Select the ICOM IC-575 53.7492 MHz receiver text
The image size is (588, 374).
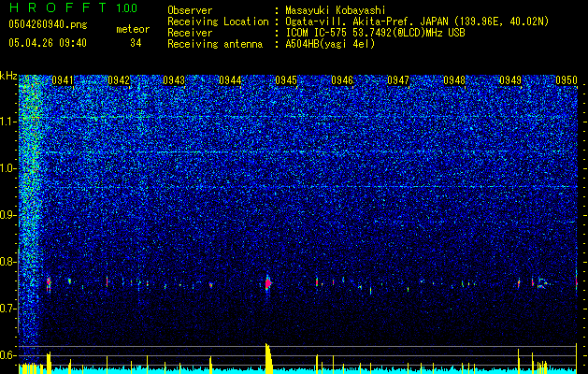[x=375, y=33]
